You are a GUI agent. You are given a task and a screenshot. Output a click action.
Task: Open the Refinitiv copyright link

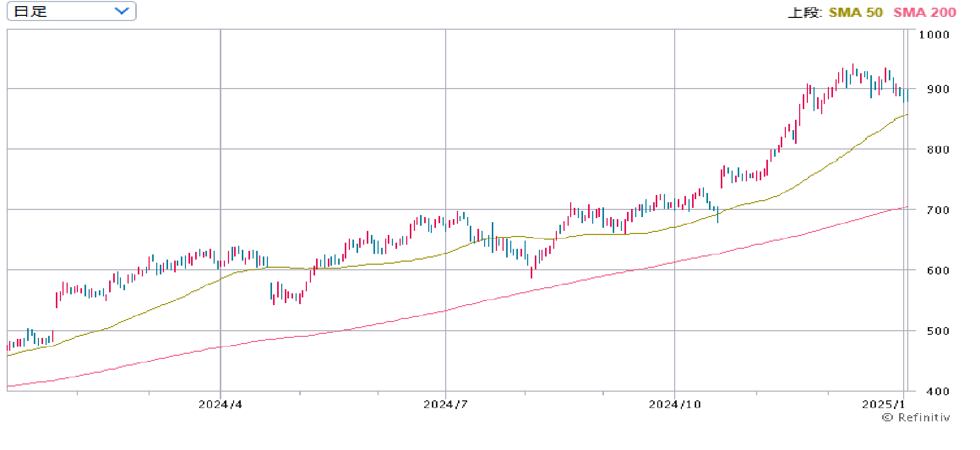[924, 418]
